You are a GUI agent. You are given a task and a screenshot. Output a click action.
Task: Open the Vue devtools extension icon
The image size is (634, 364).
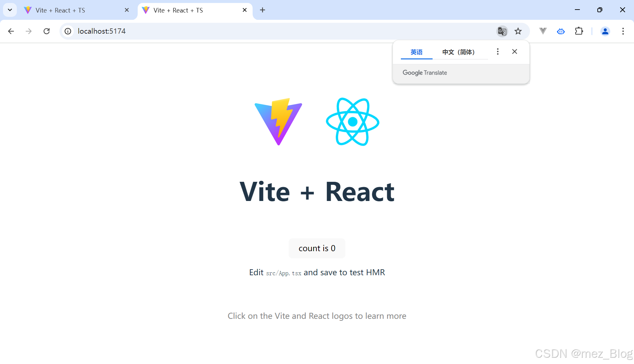pos(543,31)
